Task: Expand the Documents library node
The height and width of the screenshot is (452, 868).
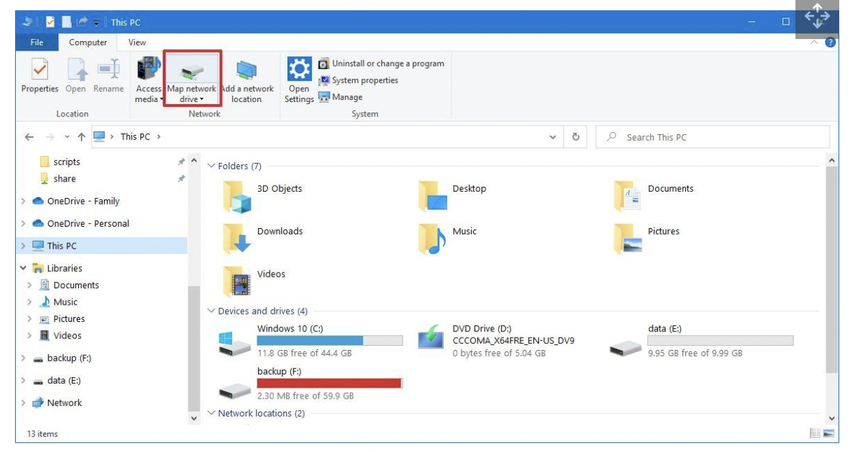Action: [x=29, y=285]
